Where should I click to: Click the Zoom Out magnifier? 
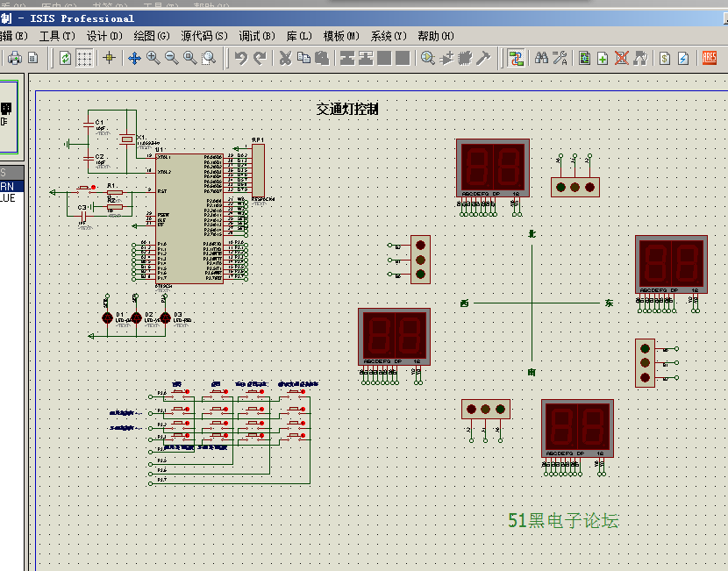click(172, 58)
